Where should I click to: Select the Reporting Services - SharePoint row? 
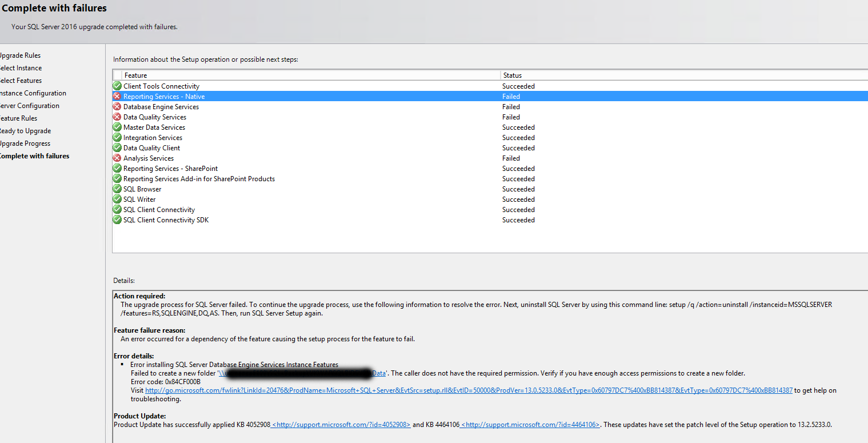click(170, 169)
